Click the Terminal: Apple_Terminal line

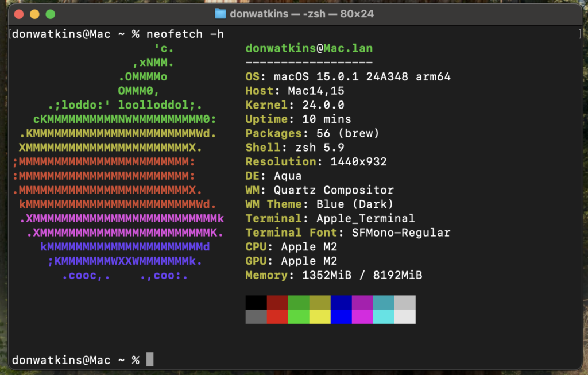(330, 219)
